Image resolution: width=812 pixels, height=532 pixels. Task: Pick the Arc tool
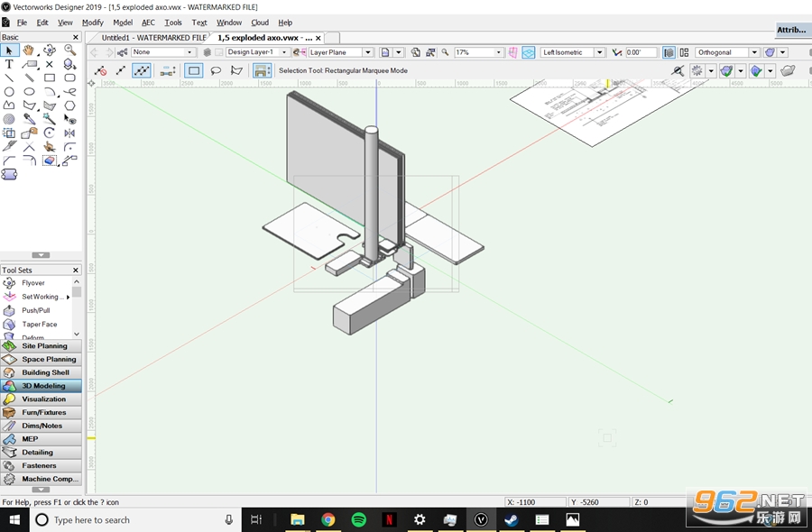point(50,92)
